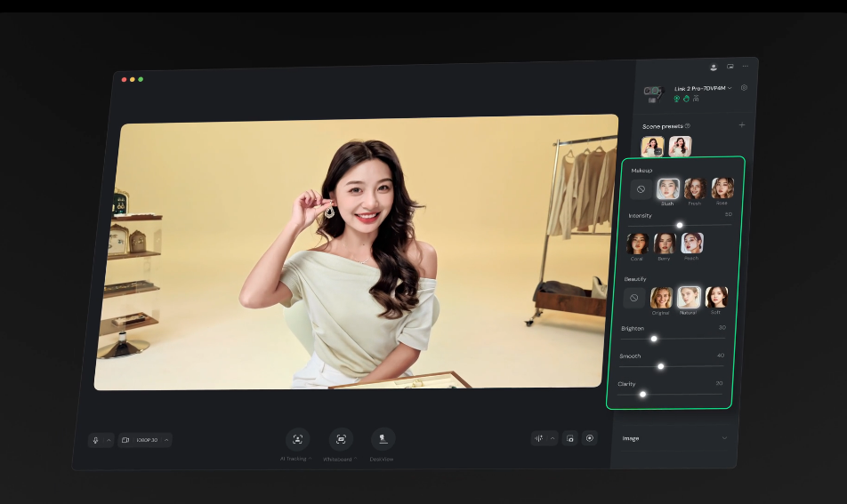Add a new scene preset
This screenshot has height=504, width=847.
click(742, 125)
